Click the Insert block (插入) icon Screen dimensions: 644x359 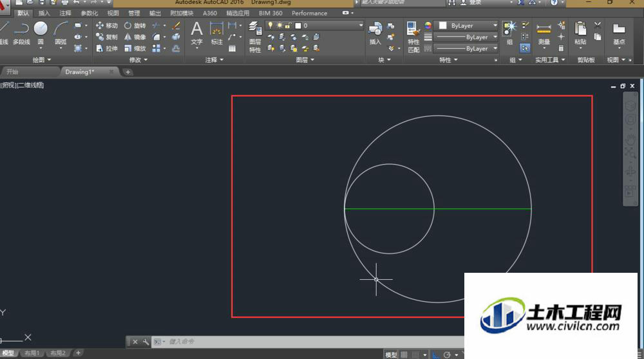point(375,33)
